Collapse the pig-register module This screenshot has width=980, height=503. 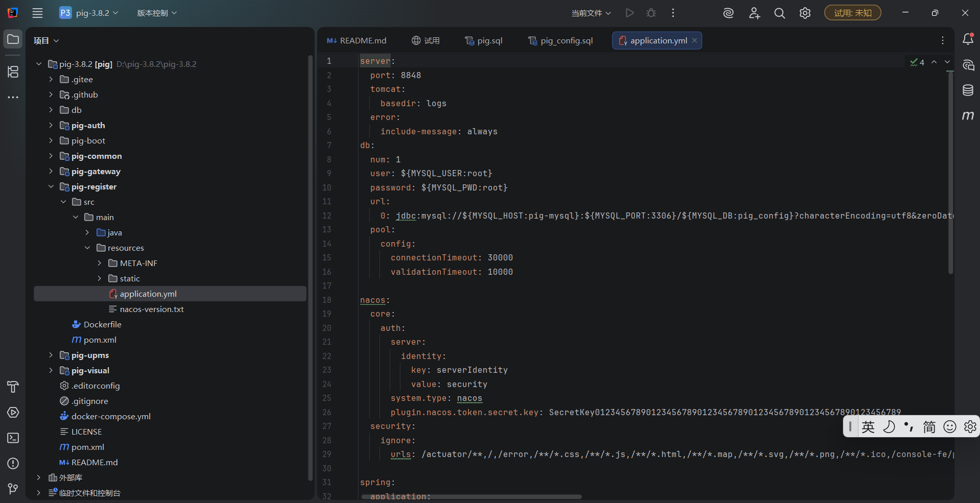coord(51,186)
